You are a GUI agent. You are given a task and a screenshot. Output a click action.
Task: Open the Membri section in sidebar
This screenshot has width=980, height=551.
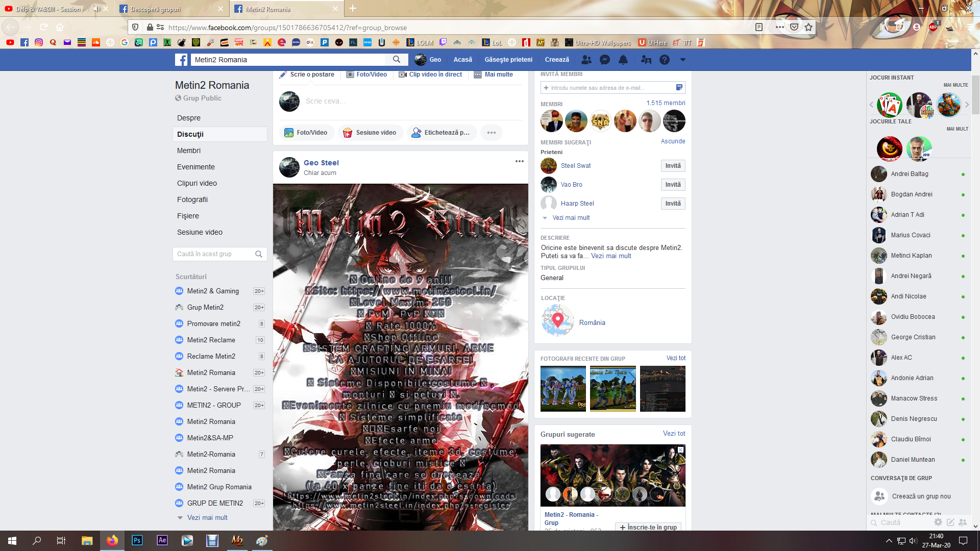click(189, 151)
